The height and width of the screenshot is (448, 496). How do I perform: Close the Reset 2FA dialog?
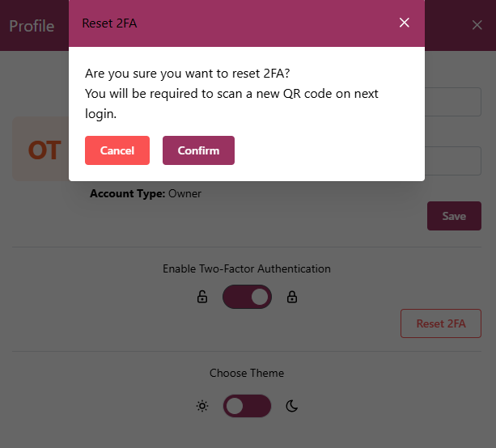405,23
